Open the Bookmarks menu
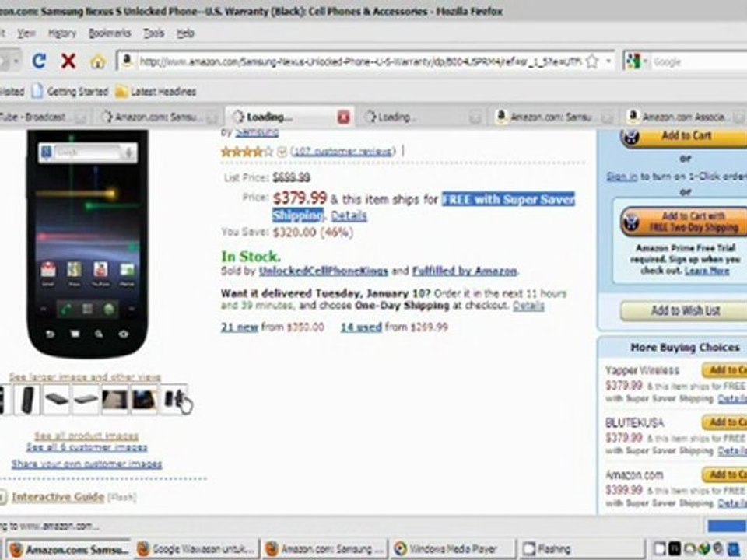747x560 pixels. click(x=110, y=33)
